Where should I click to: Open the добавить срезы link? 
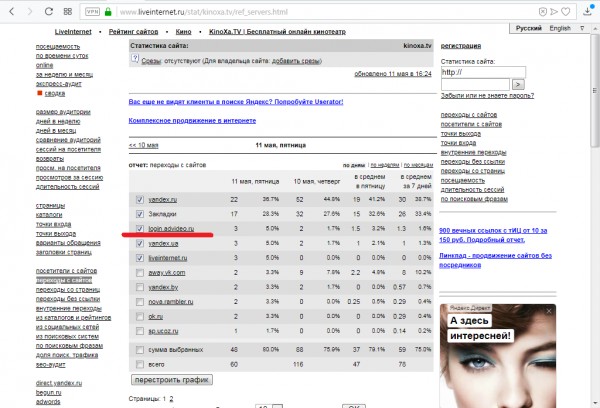point(297,61)
